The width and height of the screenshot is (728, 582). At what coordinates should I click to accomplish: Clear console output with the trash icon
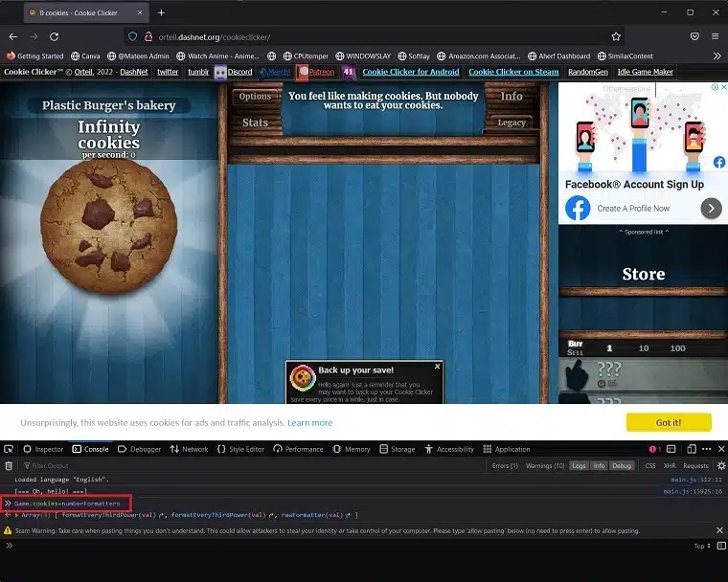click(9, 465)
